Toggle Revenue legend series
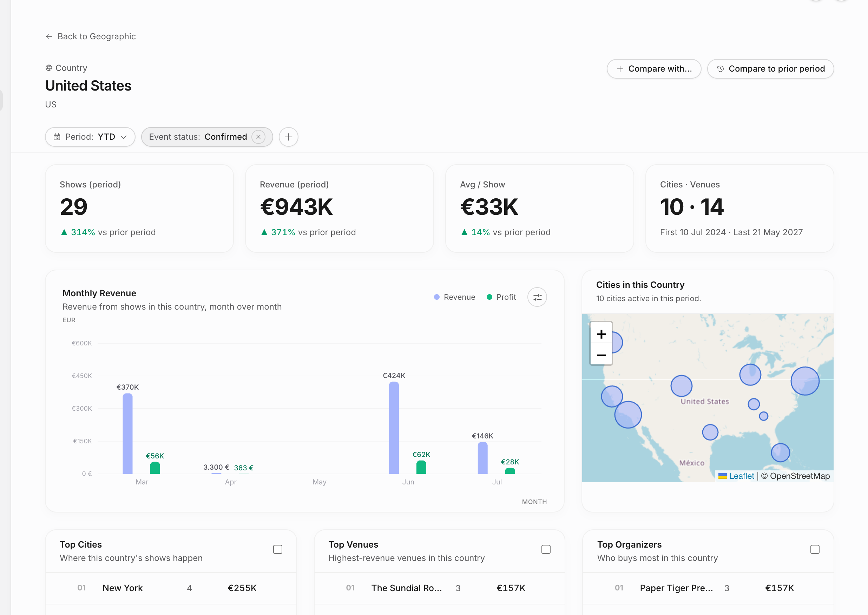This screenshot has width=868, height=615. click(454, 297)
